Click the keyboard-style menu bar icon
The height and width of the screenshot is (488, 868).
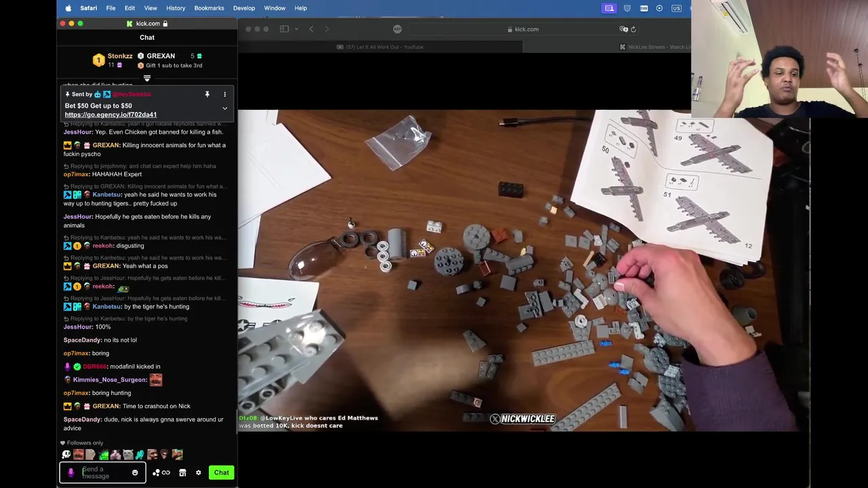coord(644,8)
